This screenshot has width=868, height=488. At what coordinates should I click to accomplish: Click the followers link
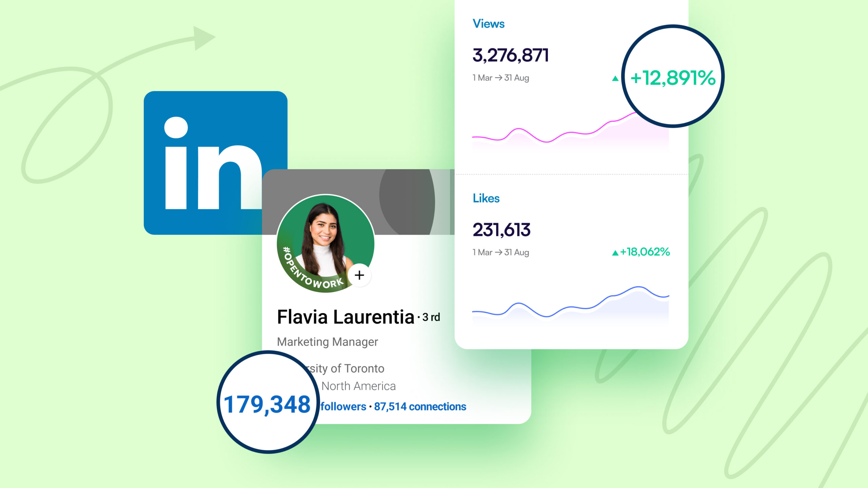tap(343, 406)
